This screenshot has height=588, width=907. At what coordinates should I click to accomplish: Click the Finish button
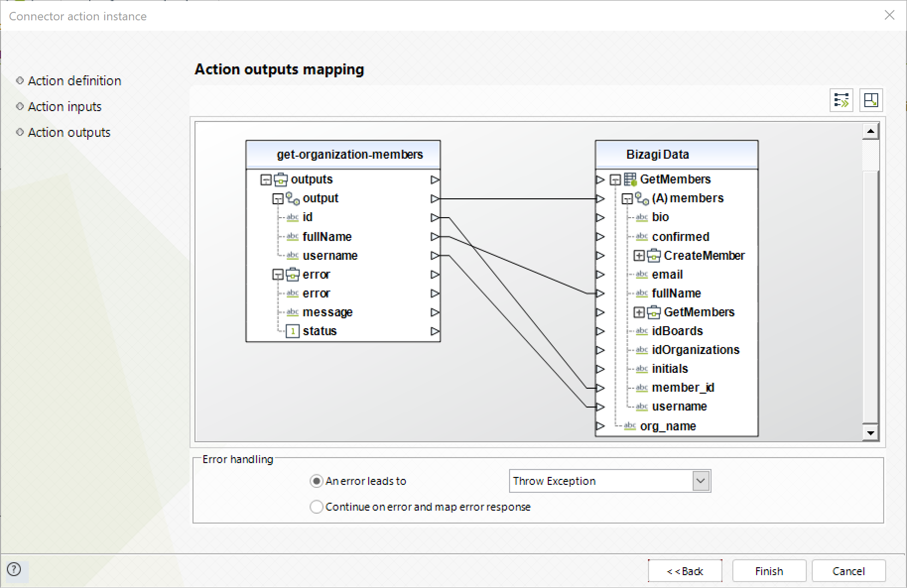[x=769, y=571]
